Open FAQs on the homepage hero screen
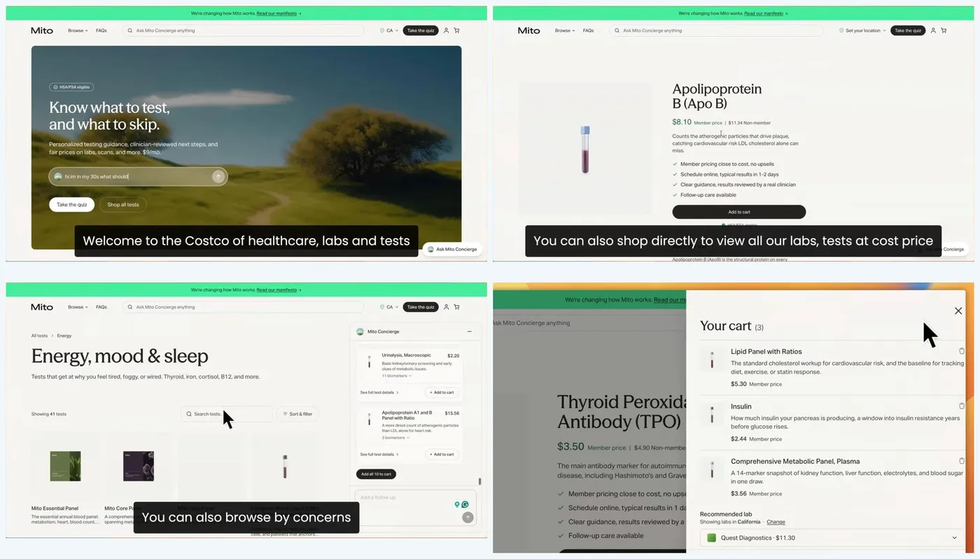 (x=101, y=31)
